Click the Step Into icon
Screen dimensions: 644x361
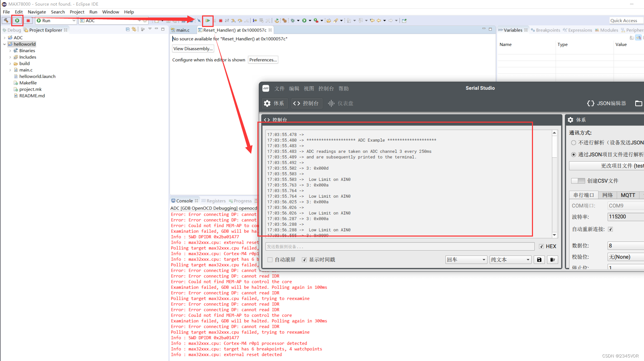click(233, 21)
